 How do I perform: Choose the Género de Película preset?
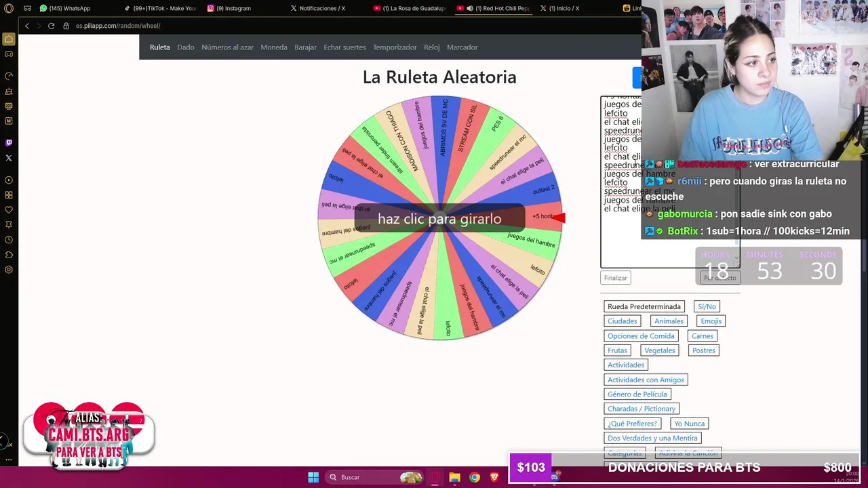[637, 394]
